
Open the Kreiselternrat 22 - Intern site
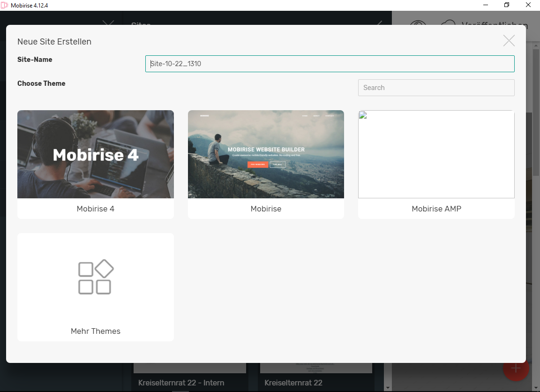coord(181,383)
